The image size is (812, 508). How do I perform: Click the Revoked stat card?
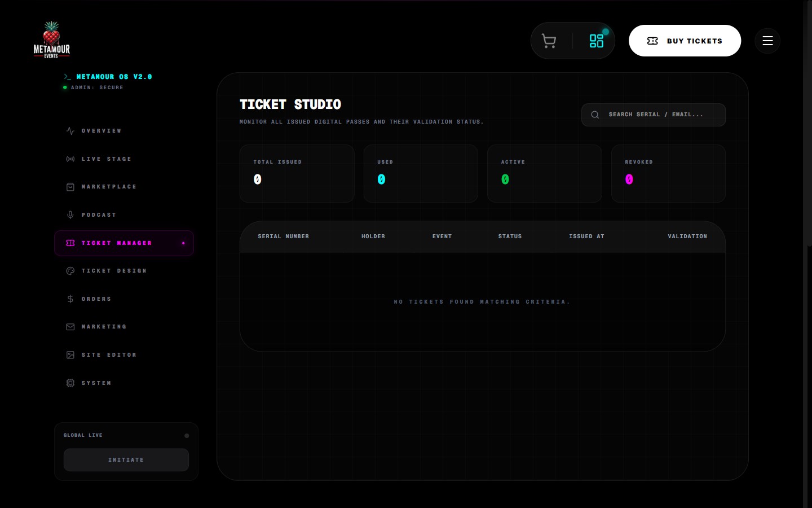click(668, 174)
